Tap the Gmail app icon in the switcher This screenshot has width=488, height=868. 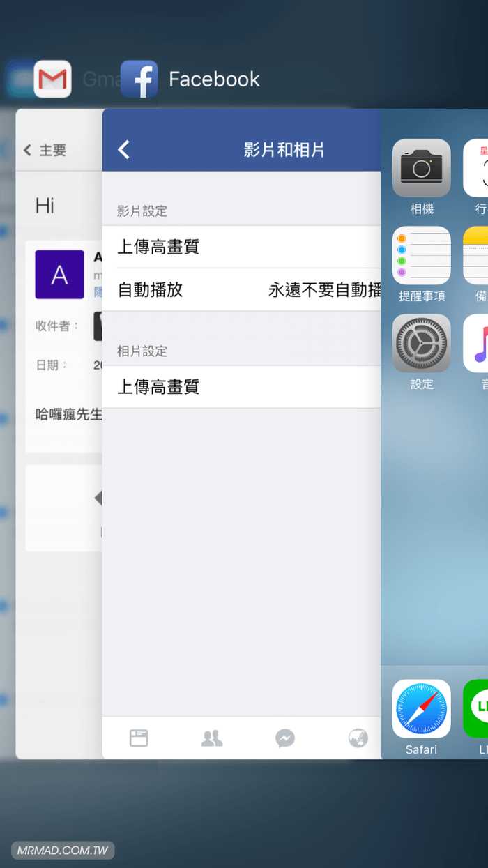coord(52,79)
